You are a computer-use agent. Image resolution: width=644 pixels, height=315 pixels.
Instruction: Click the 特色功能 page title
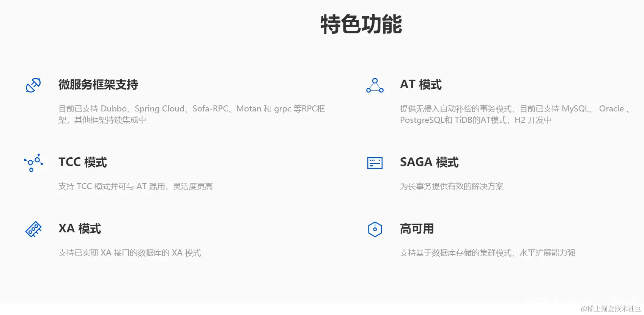361,24
